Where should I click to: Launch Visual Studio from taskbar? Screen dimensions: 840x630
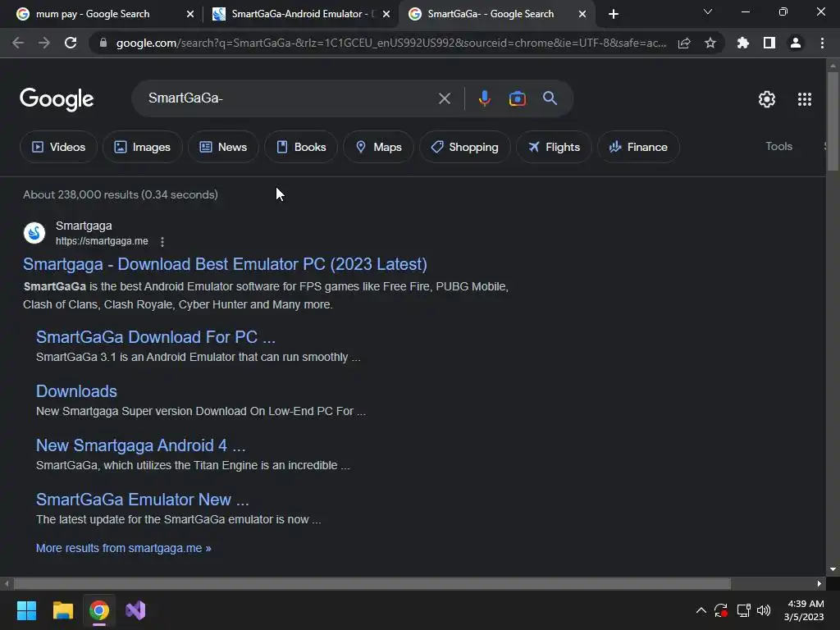coord(135,610)
